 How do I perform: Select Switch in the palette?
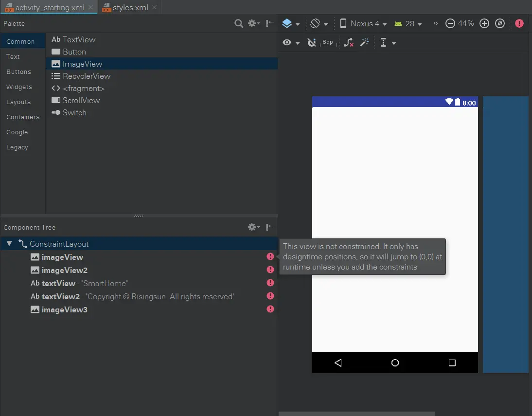pos(162,113)
